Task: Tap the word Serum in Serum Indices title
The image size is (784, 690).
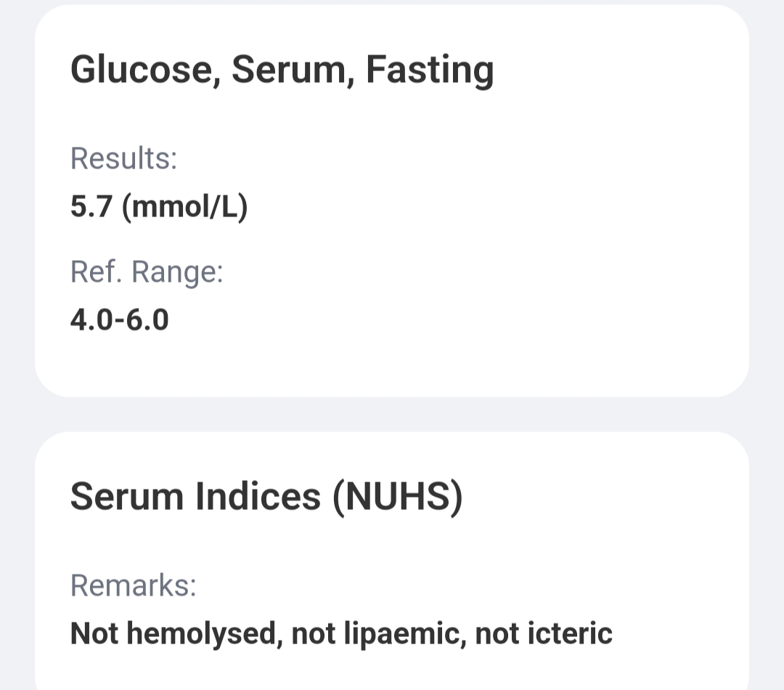Action: click(127, 497)
